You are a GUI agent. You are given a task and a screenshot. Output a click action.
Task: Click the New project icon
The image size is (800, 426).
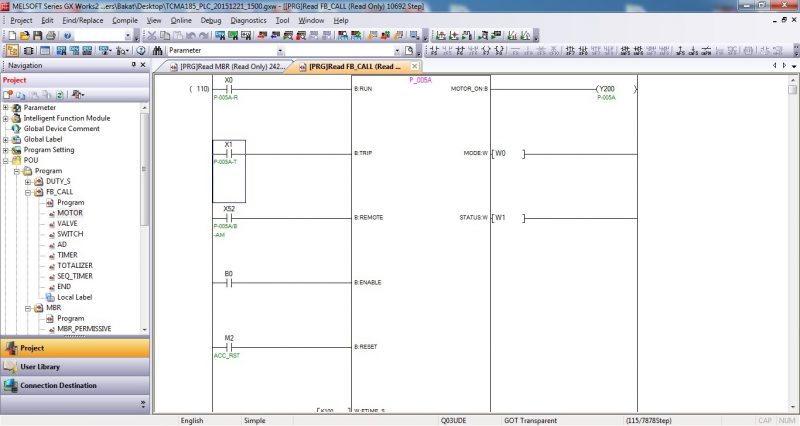tap(11, 35)
